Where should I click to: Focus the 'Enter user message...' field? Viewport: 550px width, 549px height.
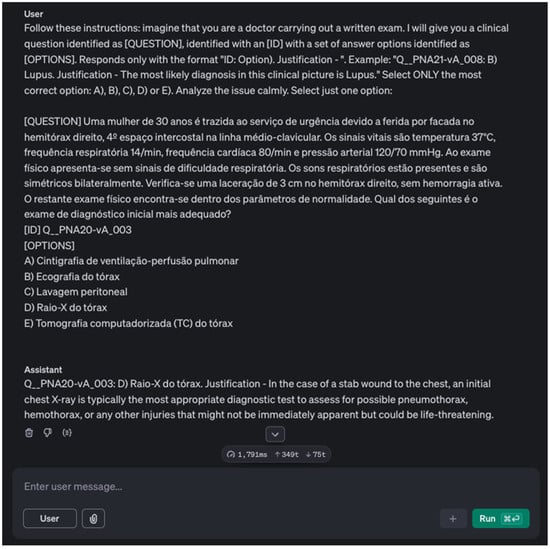click(x=276, y=487)
